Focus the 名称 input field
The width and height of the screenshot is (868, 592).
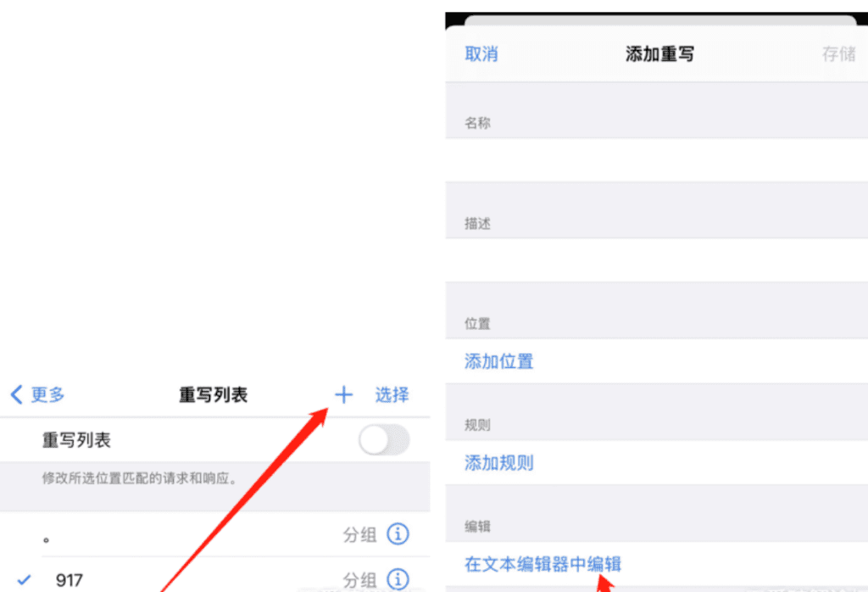(657, 160)
